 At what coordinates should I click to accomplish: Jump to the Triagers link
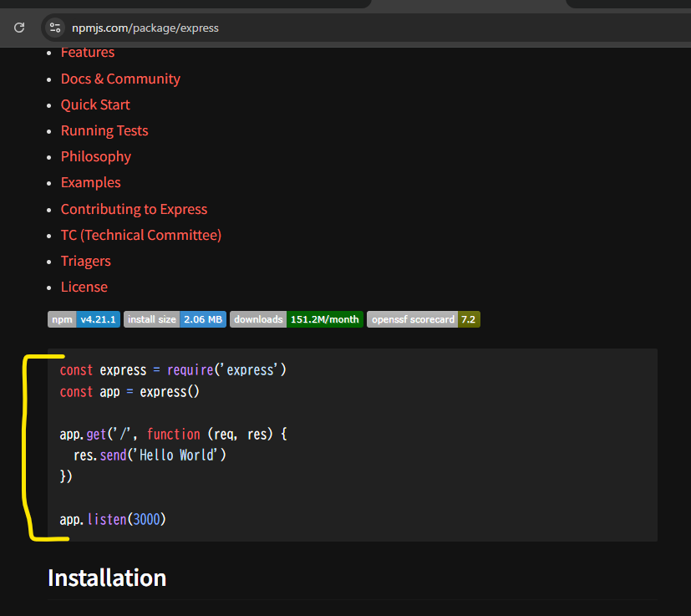point(85,261)
